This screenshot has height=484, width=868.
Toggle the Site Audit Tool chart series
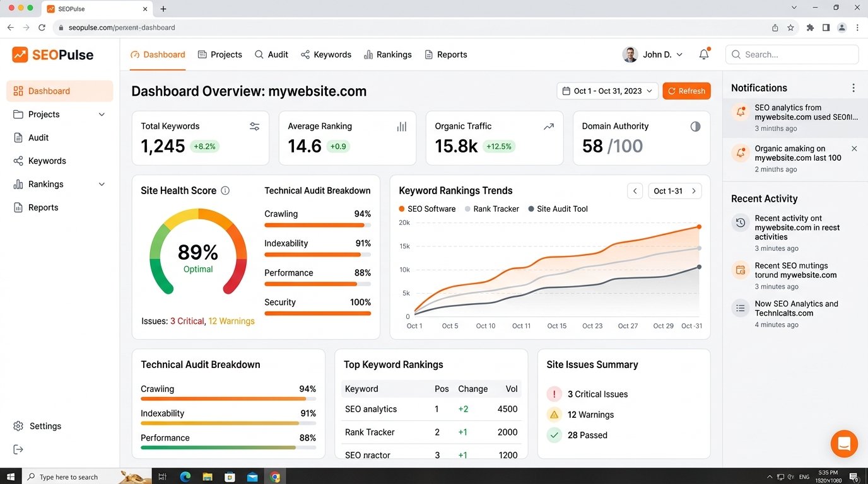558,209
